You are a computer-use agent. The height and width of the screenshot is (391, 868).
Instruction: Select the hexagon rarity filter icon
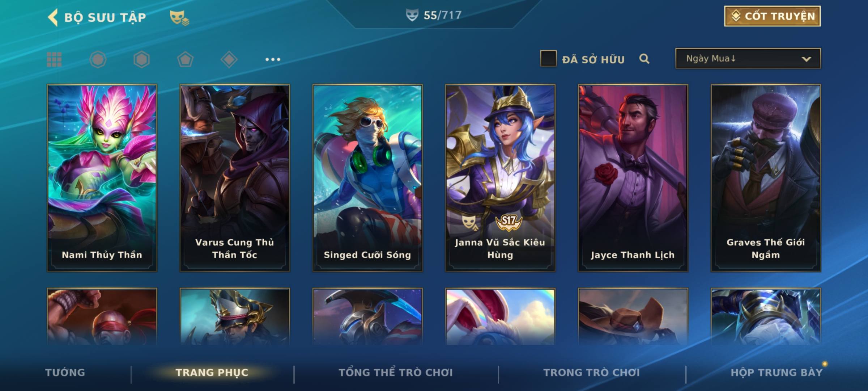141,59
